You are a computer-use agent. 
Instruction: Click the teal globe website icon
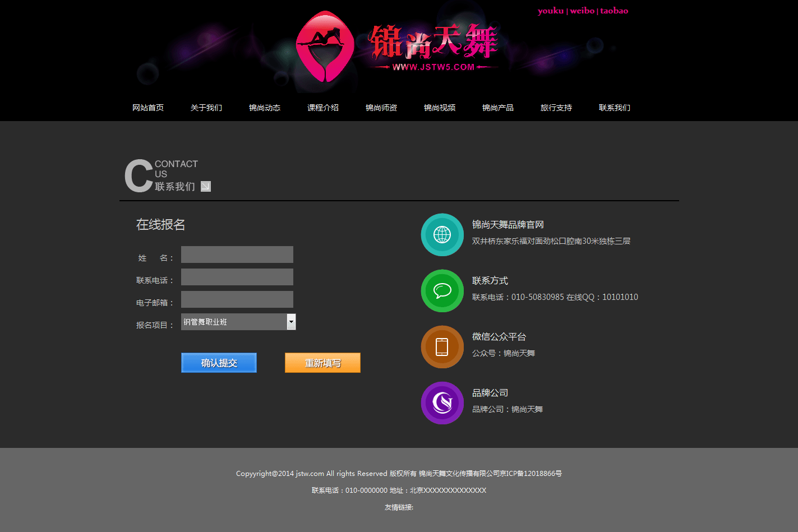coord(442,235)
